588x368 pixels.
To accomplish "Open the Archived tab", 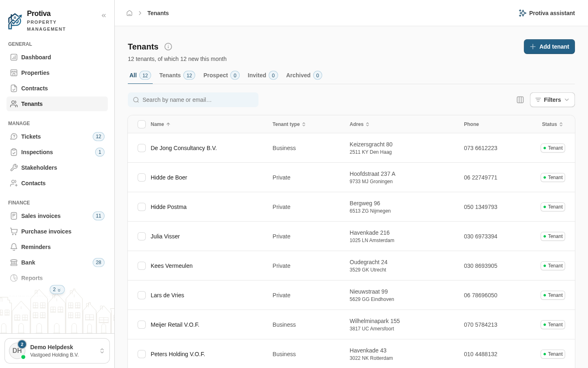I will click(304, 75).
